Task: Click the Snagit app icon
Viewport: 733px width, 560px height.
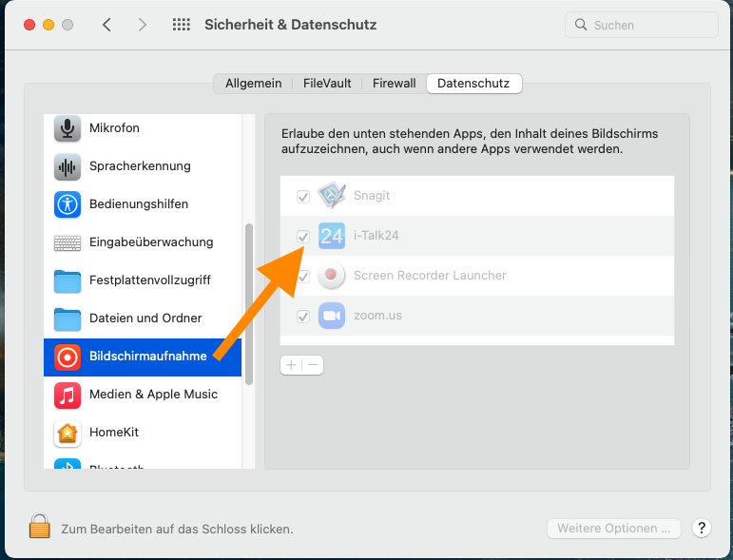Action: click(x=332, y=196)
